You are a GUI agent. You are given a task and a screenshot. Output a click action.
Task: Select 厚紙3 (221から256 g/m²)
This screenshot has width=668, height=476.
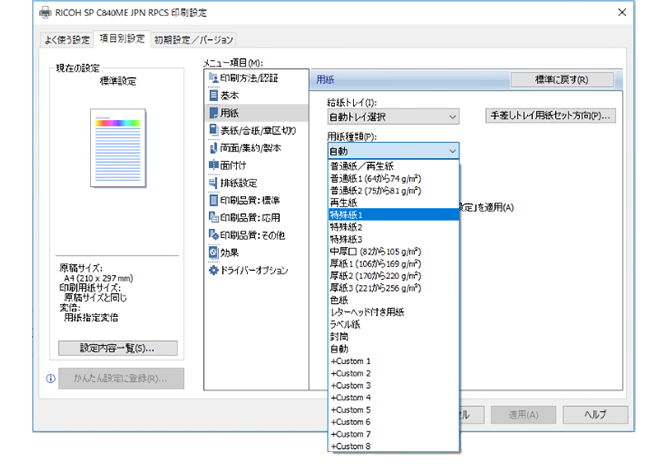tap(393, 288)
